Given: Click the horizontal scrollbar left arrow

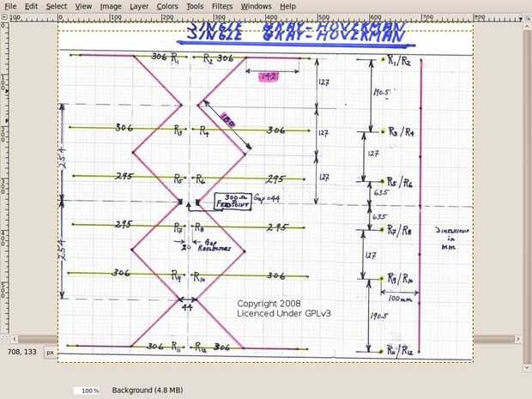Looking at the screenshot, I should pos(15,339).
